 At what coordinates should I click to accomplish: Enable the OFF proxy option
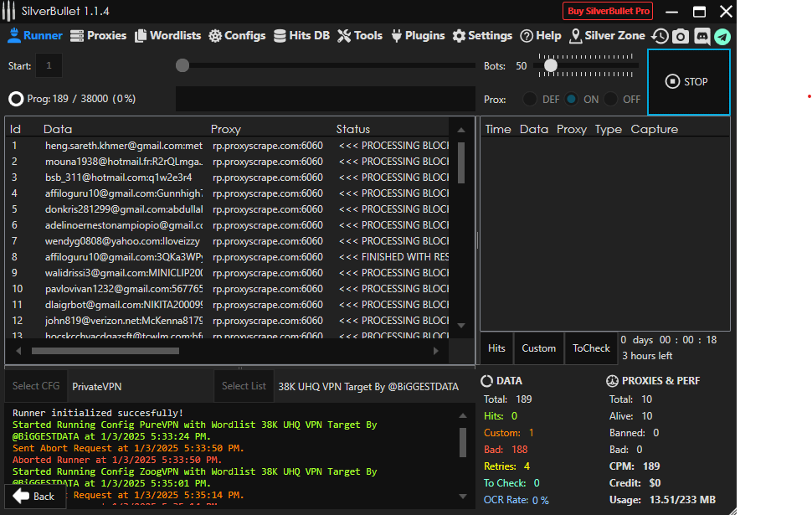click(610, 99)
